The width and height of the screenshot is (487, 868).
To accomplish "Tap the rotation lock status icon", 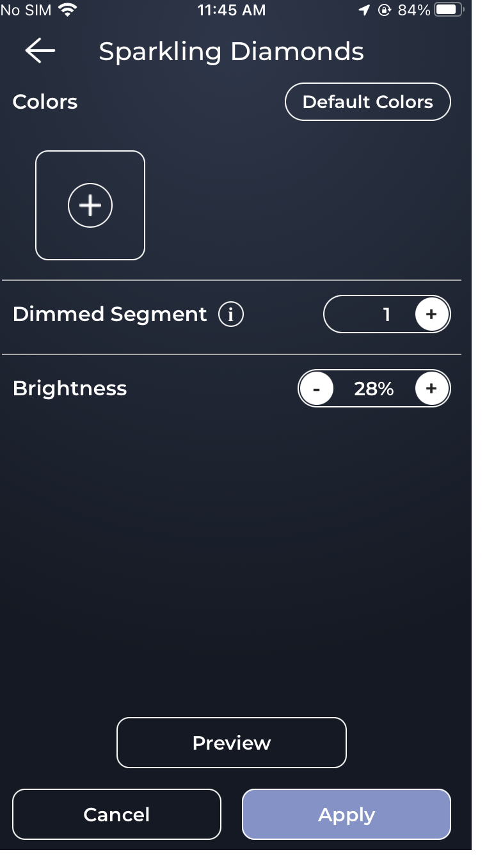I will point(384,10).
